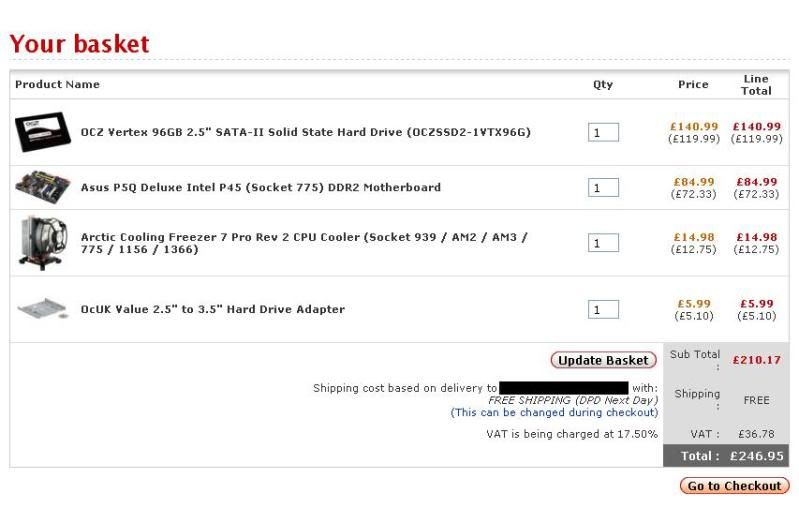
Task: Click the hard drive adapter thumbnail image
Action: click(x=41, y=309)
